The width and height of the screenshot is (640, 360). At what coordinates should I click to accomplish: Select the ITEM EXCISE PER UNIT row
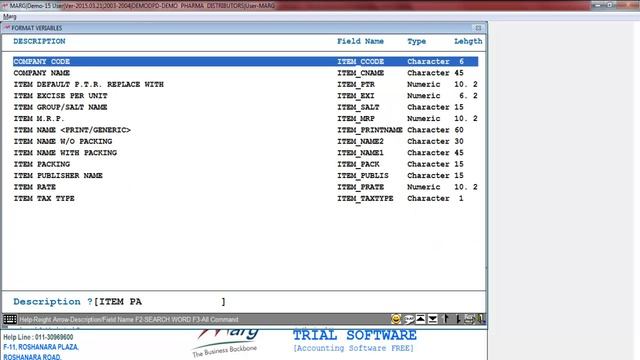pos(245,96)
